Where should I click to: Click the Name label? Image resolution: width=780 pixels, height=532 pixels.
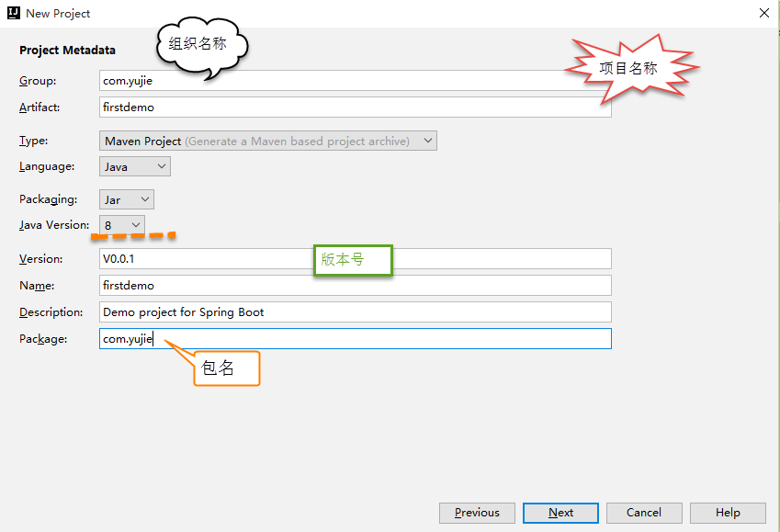click(x=37, y=285)
